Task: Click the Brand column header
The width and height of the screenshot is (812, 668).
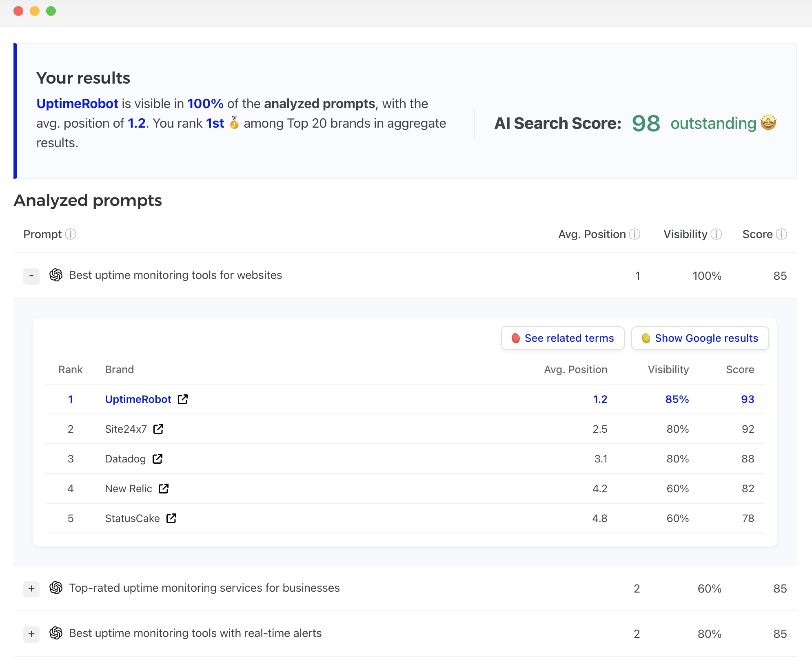Action: tap(119, 369)
